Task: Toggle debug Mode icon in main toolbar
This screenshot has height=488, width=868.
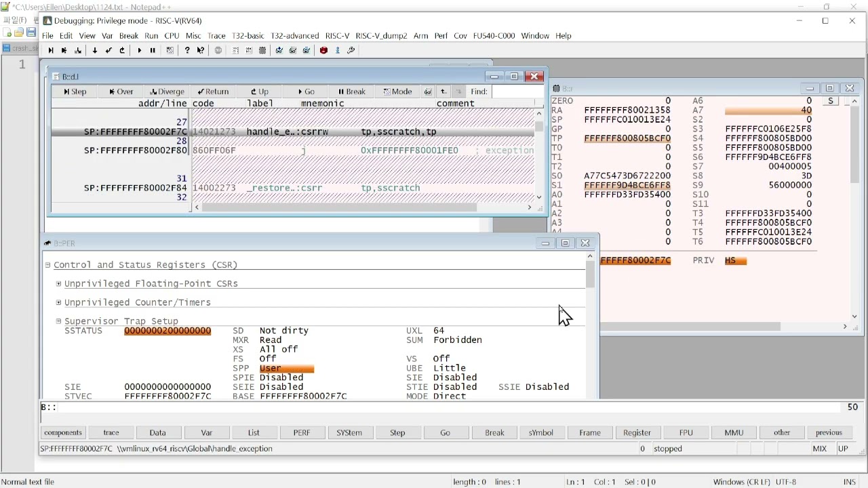Action: point(170,51)
